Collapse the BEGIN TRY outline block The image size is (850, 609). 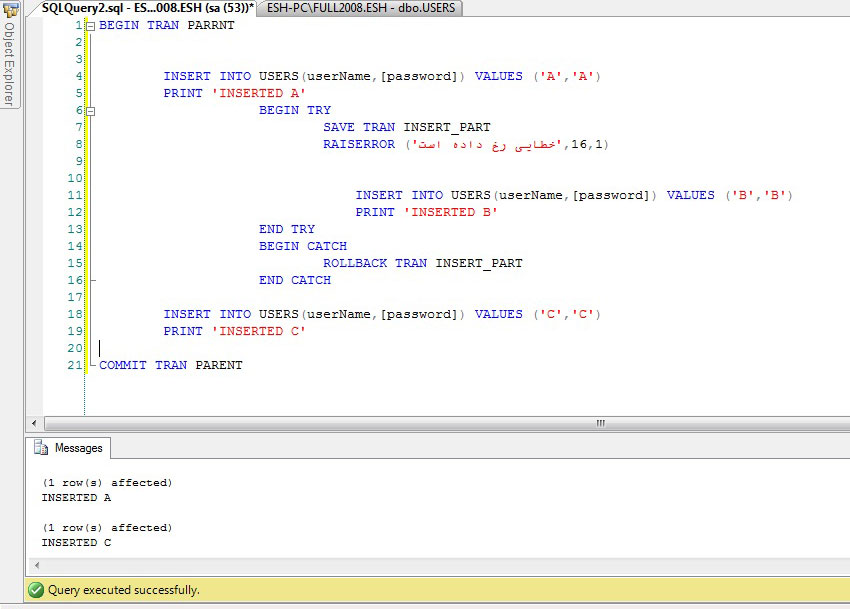[90, 110]
